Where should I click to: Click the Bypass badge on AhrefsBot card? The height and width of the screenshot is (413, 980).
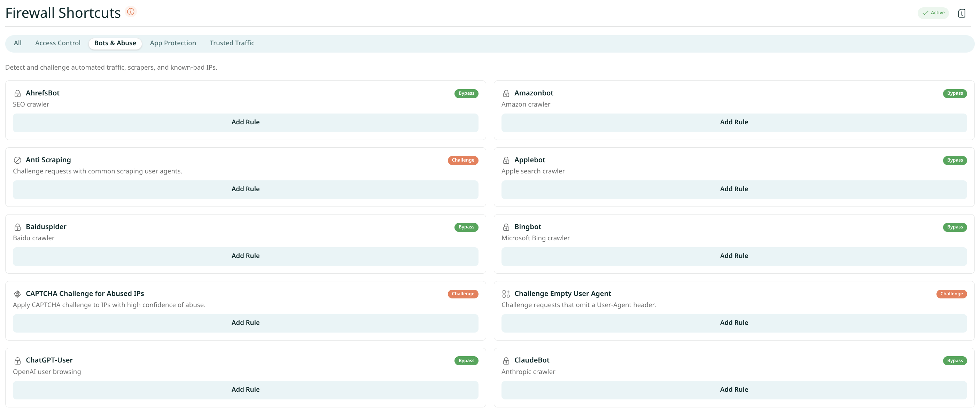point(466,94)
